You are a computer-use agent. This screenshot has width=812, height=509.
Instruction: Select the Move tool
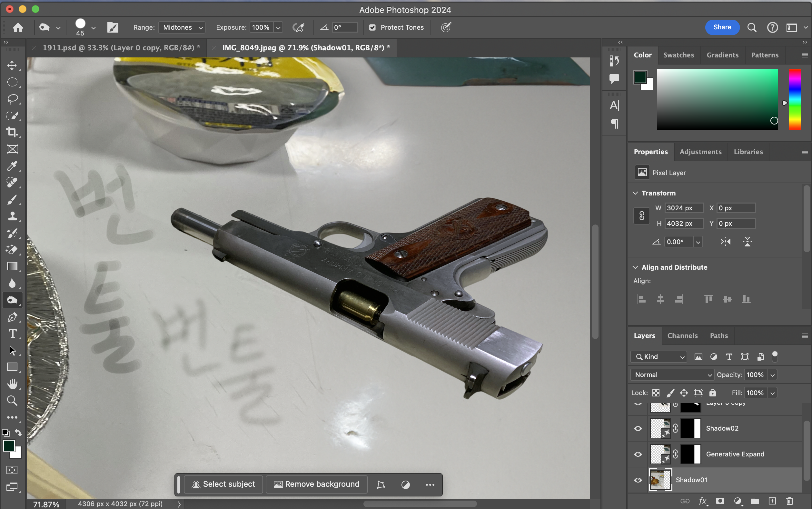(x=12, y=65)
